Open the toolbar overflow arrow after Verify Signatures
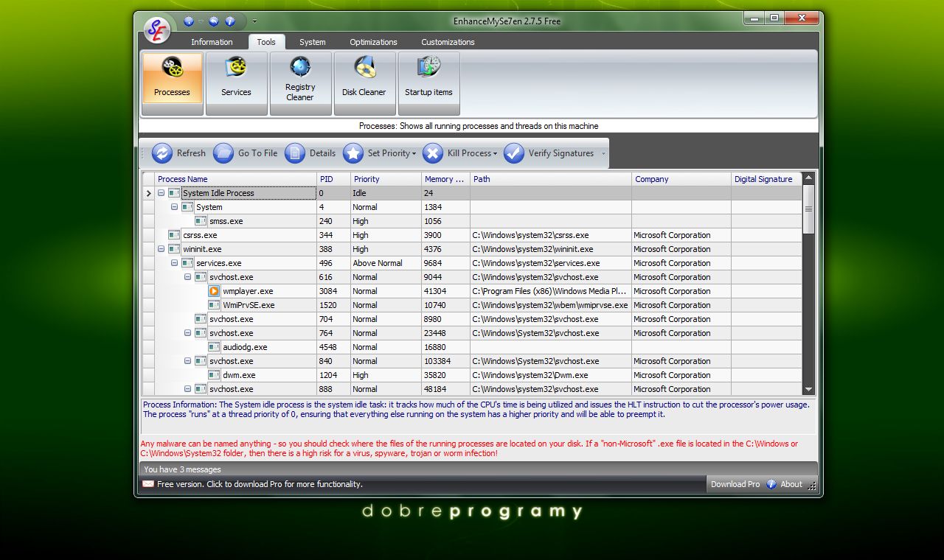This screenshot has height=560, width=944. pos(603,153)
